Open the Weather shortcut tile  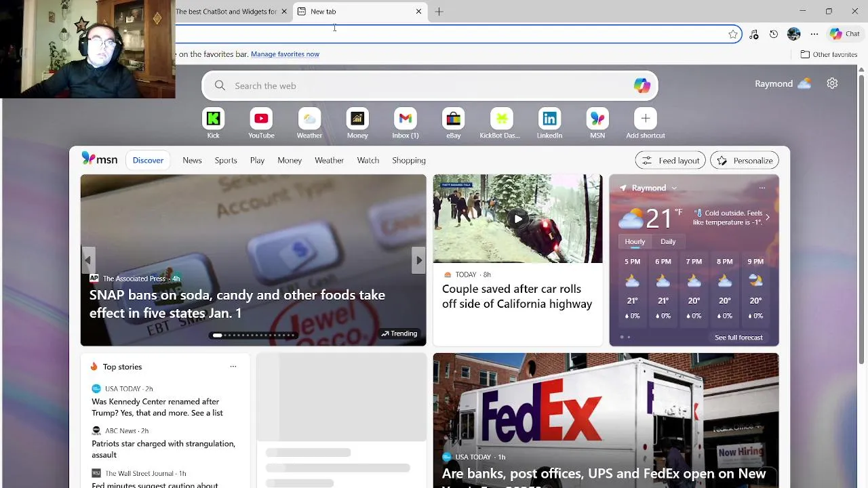[309, 119]
